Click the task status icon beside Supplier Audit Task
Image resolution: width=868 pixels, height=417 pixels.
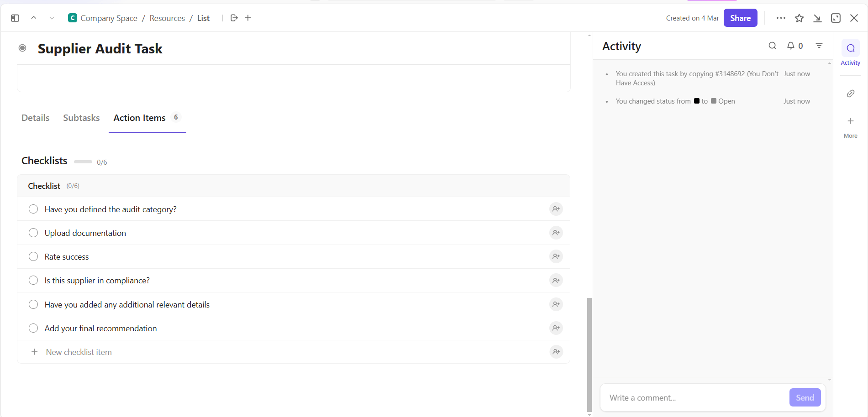click(22, 48)
